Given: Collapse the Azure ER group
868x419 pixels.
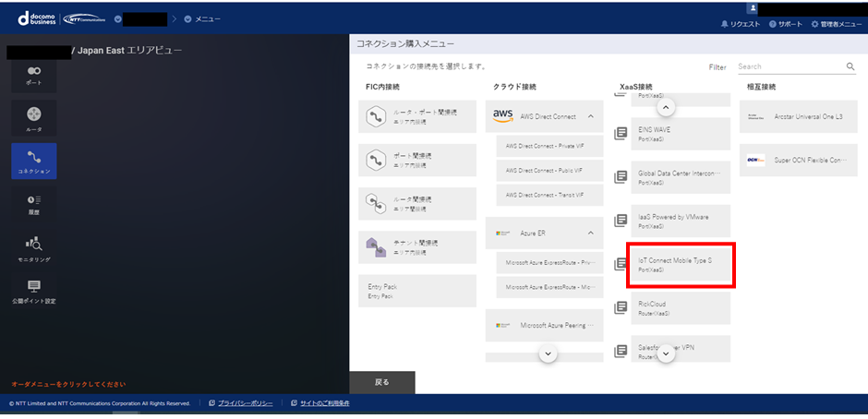Looking at the screenshot, I should (x=591, y=233).
